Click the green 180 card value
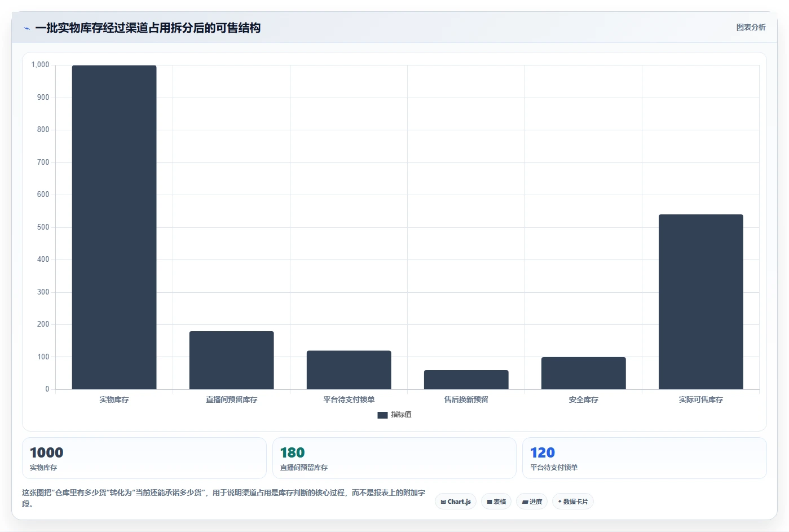789x532 pixels. click(x=292, y=452)
